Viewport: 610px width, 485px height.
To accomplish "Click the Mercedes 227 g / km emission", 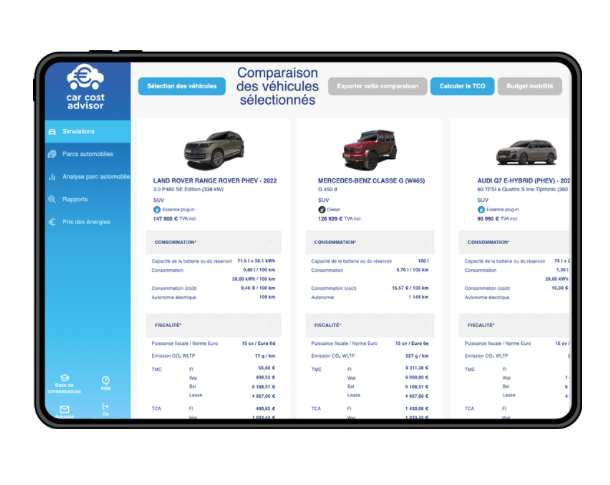I will (417, 356).
